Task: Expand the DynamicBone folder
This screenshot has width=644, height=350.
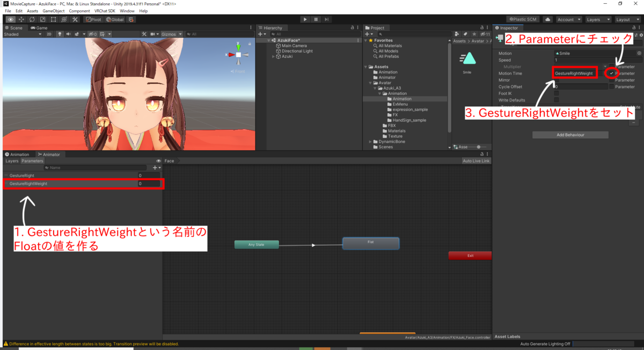Action: point(370,141)
